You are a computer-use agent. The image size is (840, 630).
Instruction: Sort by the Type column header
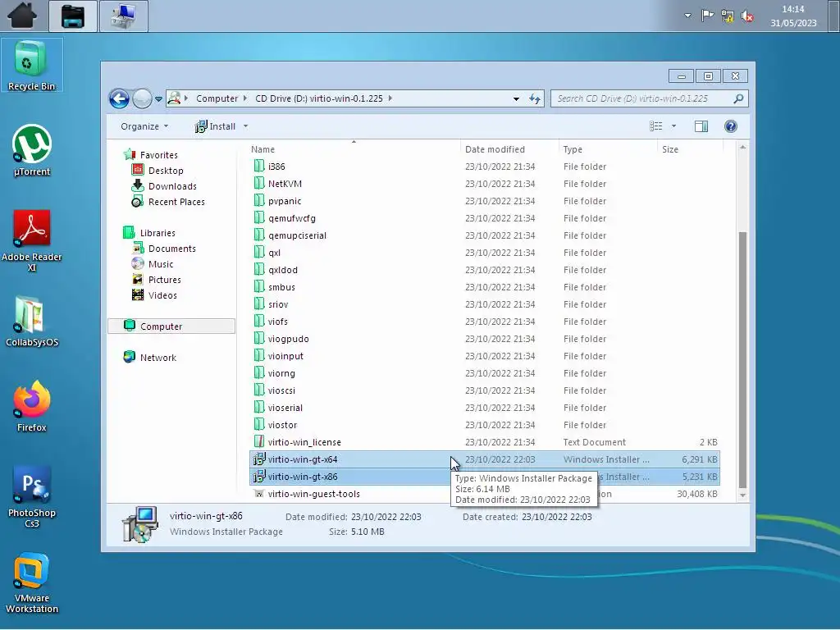point(608,149)
